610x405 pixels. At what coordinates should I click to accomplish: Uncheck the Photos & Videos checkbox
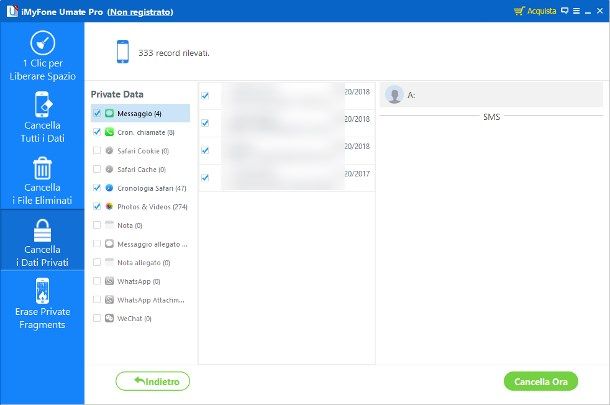pos(97,206)
